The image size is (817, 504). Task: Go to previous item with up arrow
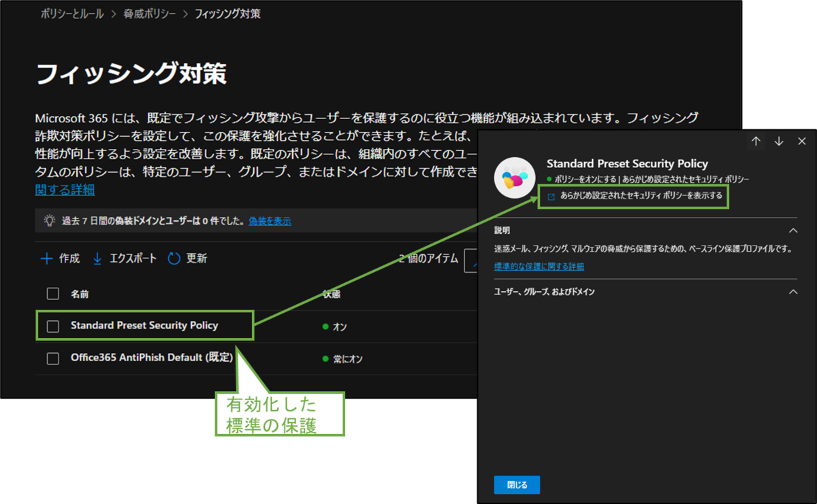(x=756, y=141)
